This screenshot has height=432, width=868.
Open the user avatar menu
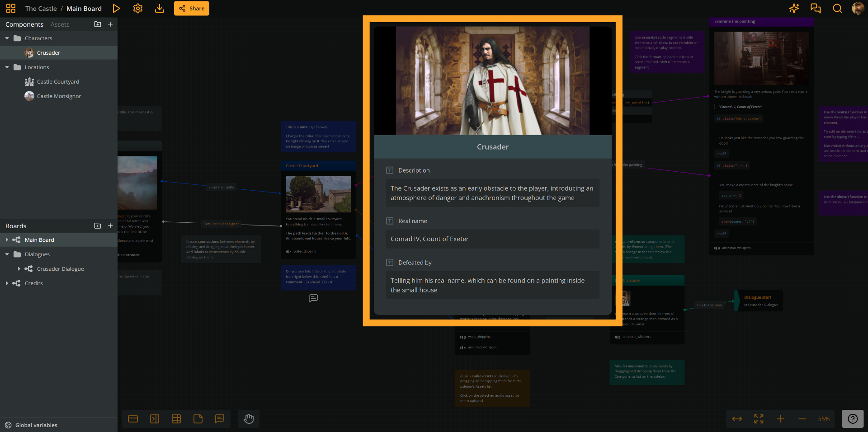click(x=858, y=9)
